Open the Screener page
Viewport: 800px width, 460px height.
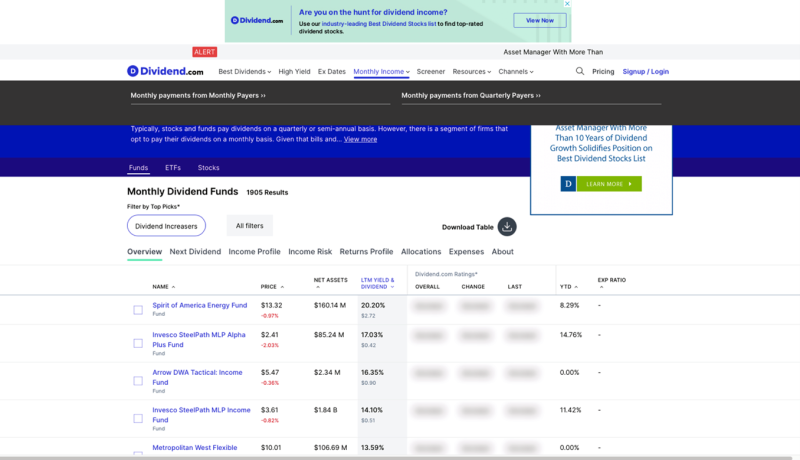coord(431,71)
